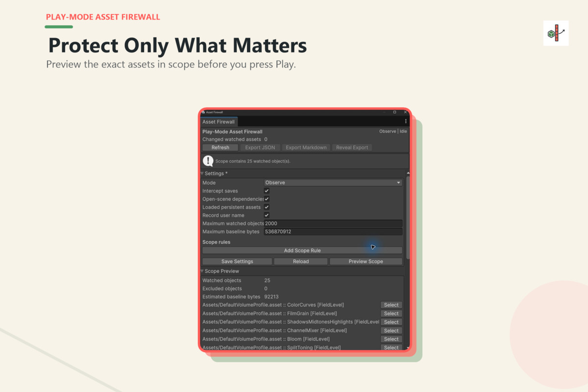This screenshot has width=588, height=392.
Task: Toggle the Intercept saves checkbox
Action: (267, 191)
